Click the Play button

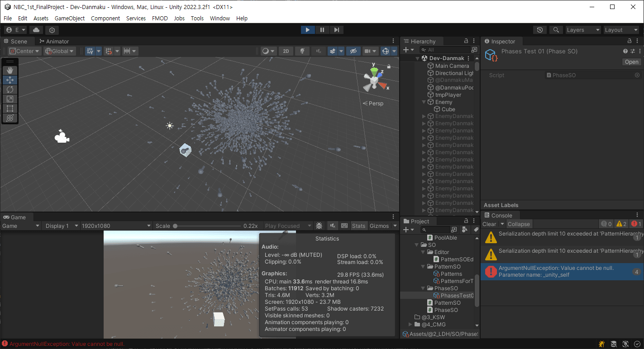pyautogui.click(x=307, y=30)
